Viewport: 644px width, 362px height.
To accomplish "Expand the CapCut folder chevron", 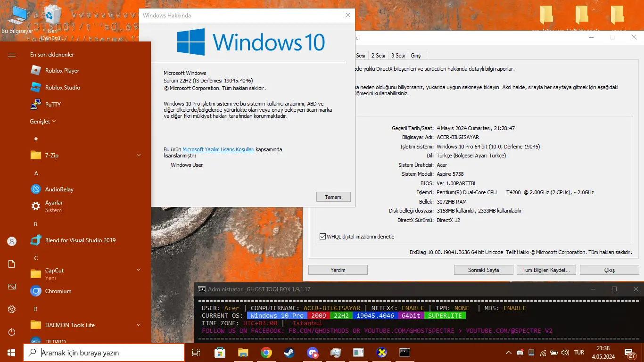I will (x=139, y=270).
